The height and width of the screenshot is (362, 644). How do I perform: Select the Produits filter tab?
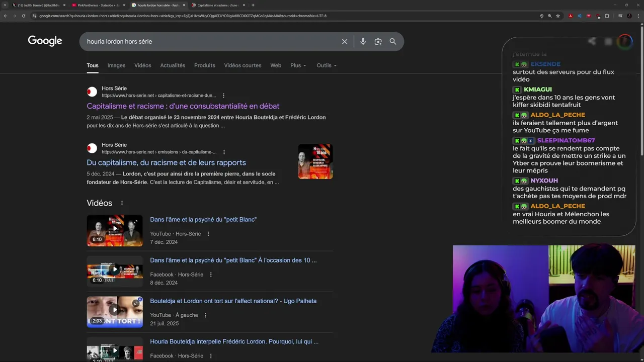205,65
